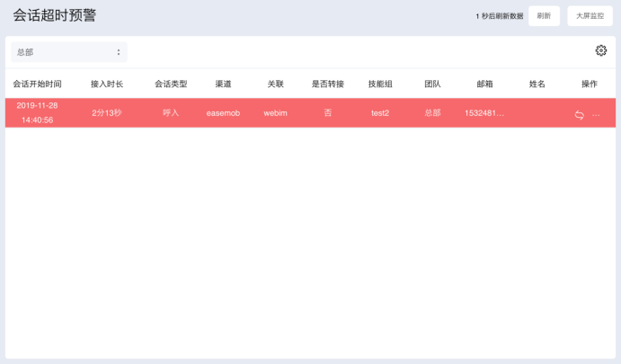Expand the 总部 team dropdown
621x364 pixels.
[69, 52]
